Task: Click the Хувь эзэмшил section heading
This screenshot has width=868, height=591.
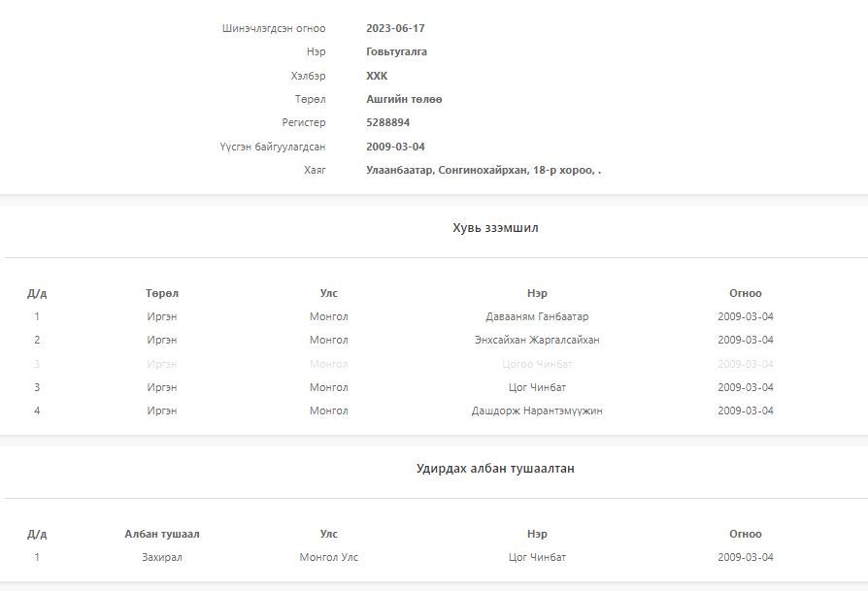Action: 495,229
